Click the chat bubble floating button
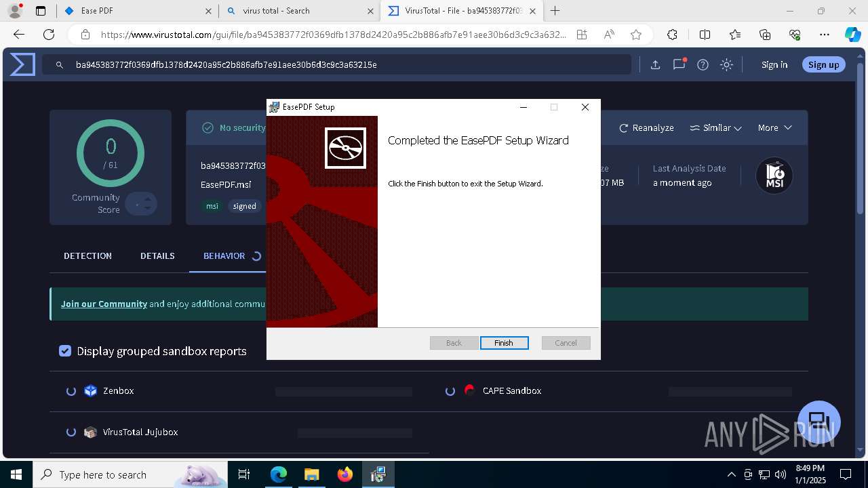Screen dimensions: 868x488 (x=819, y=422)
